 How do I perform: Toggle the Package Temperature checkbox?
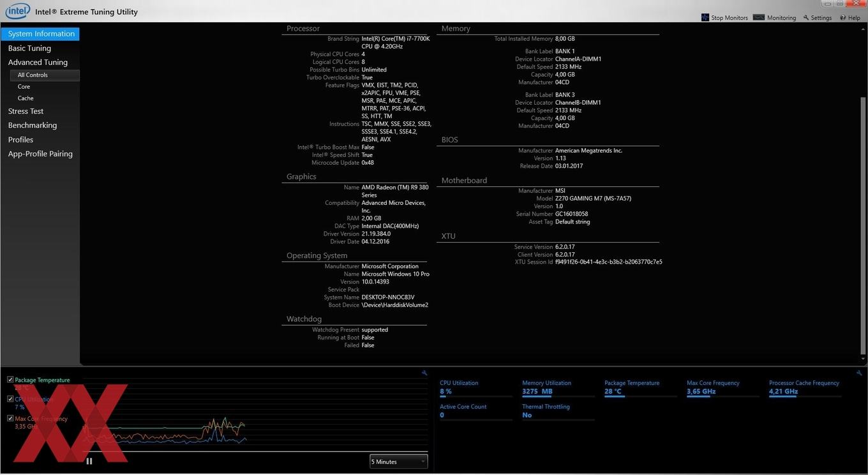click(x=10, y=379)
